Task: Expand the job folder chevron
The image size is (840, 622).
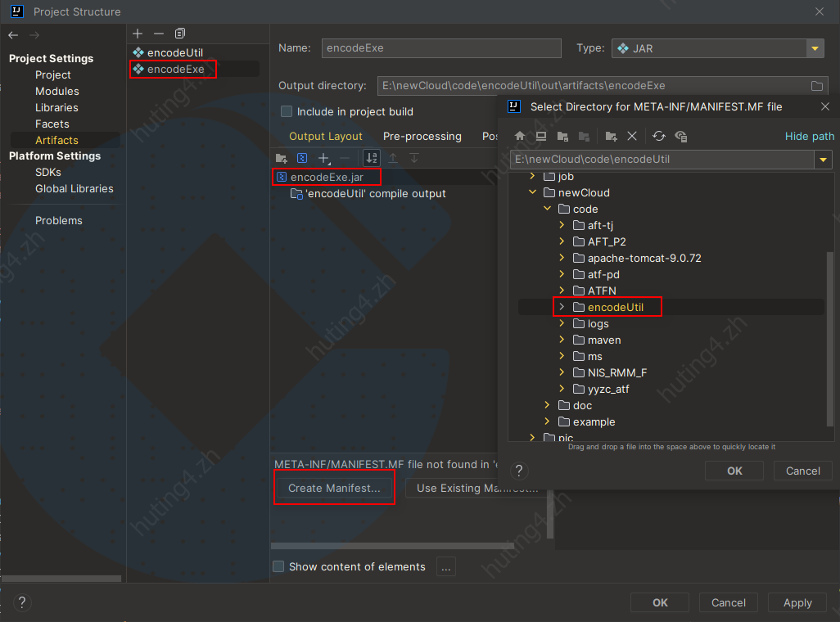Action: [532, 176]
